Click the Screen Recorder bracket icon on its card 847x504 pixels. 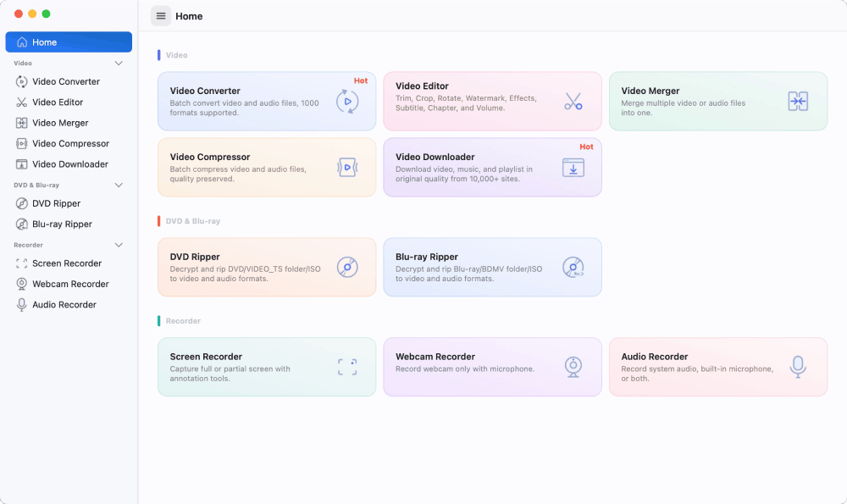pos(347,367)
